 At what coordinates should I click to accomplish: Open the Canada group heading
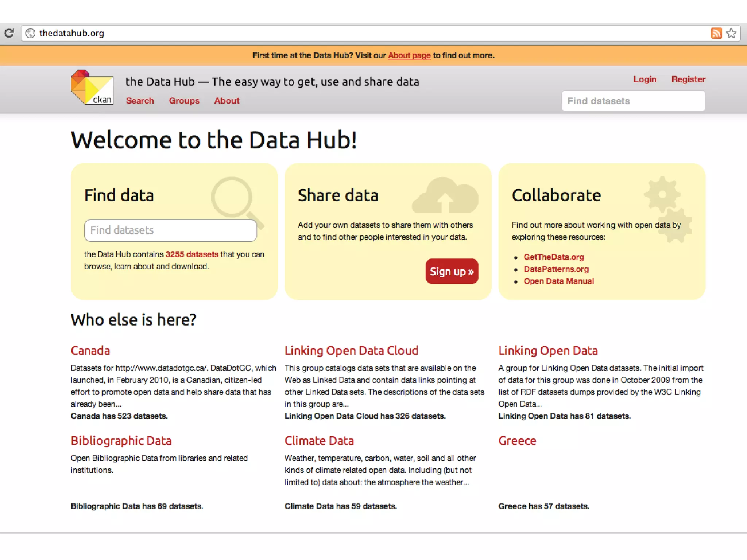click(90, 350)
